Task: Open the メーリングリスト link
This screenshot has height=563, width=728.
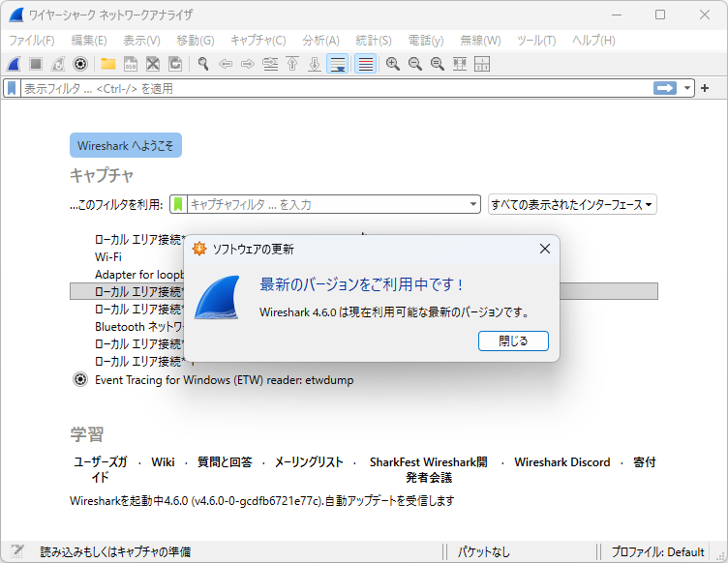Action: [309, 461]
